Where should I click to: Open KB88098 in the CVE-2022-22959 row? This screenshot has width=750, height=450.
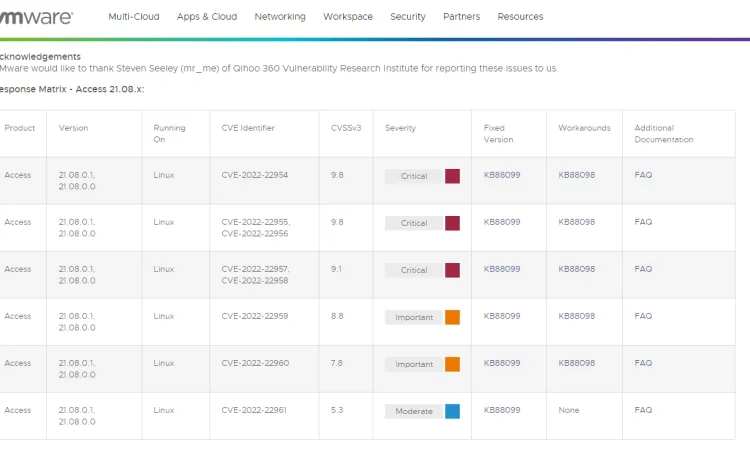pos(577,316)
